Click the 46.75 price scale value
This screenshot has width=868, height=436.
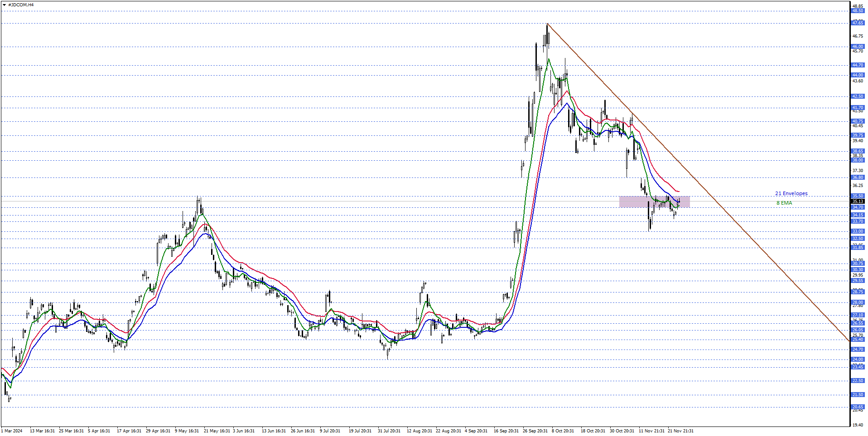tap(858, 36)
